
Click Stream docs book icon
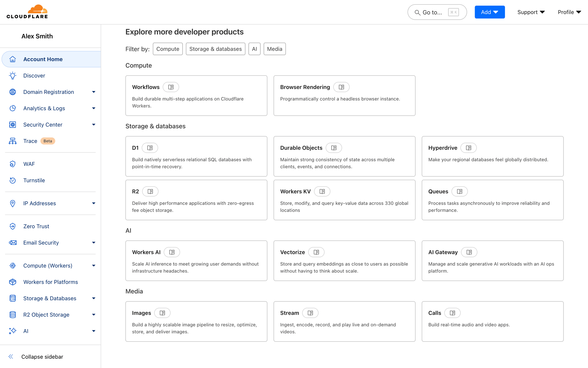(310, 313)
